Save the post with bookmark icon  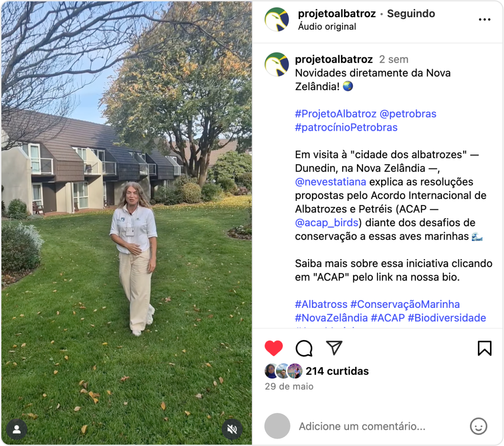(x=484, y=348)
